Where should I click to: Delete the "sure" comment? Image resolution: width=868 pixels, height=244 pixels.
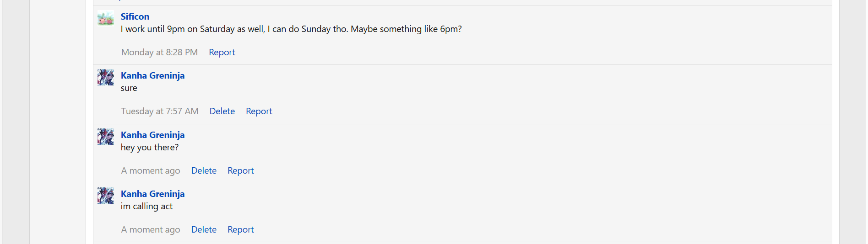[222, 111]
